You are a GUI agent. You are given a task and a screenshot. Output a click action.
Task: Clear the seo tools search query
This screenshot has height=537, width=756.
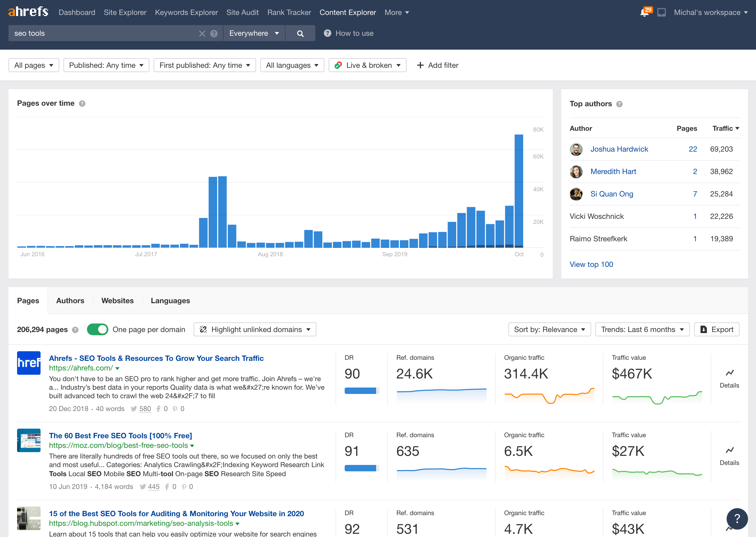pos(202,33)
